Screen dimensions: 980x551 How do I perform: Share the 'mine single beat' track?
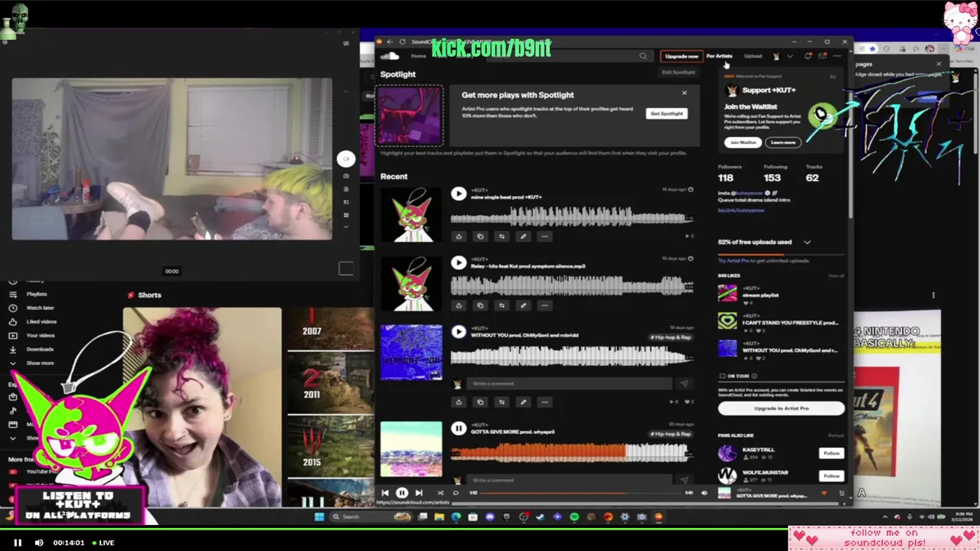click(459, 236)
